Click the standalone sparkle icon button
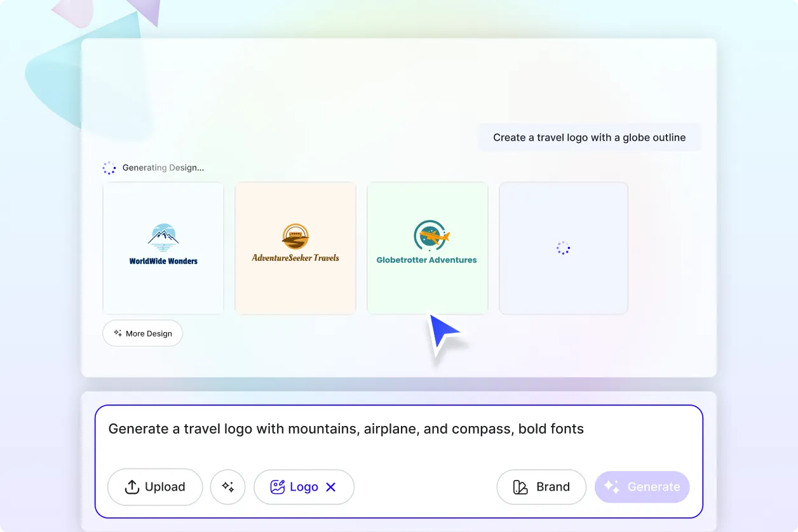The width and height of the screenshot is (798, 532). coord(227,487)
